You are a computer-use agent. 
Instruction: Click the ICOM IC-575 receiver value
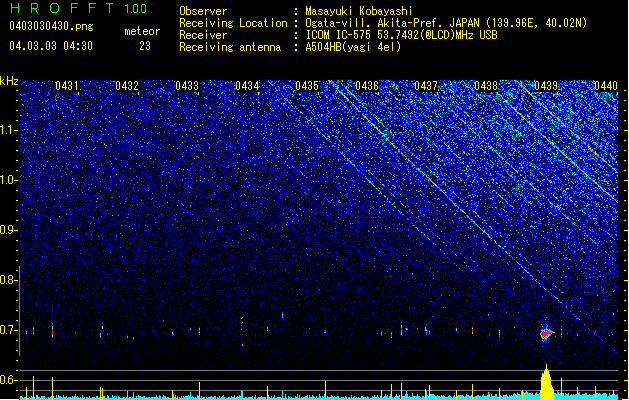point(402,35)
